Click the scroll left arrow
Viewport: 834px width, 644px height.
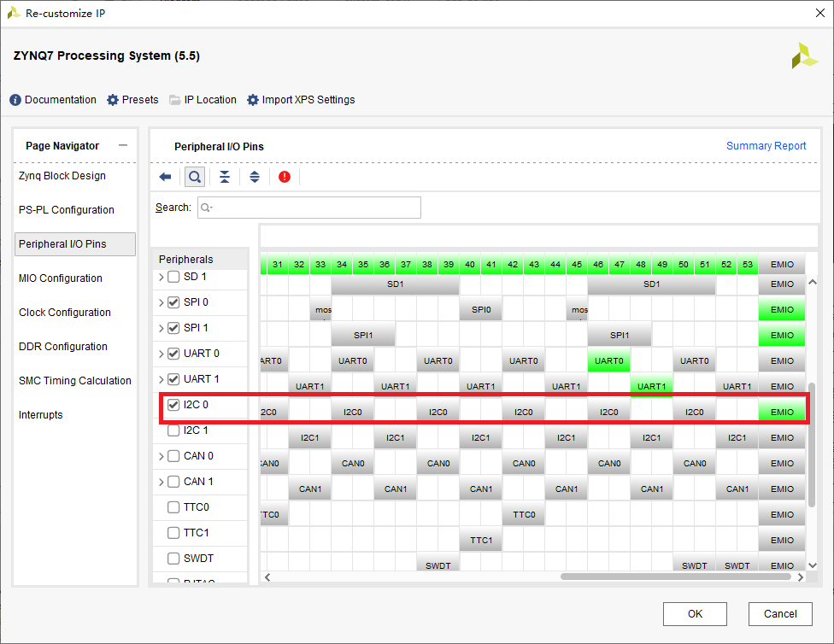(x=267, y=577)
